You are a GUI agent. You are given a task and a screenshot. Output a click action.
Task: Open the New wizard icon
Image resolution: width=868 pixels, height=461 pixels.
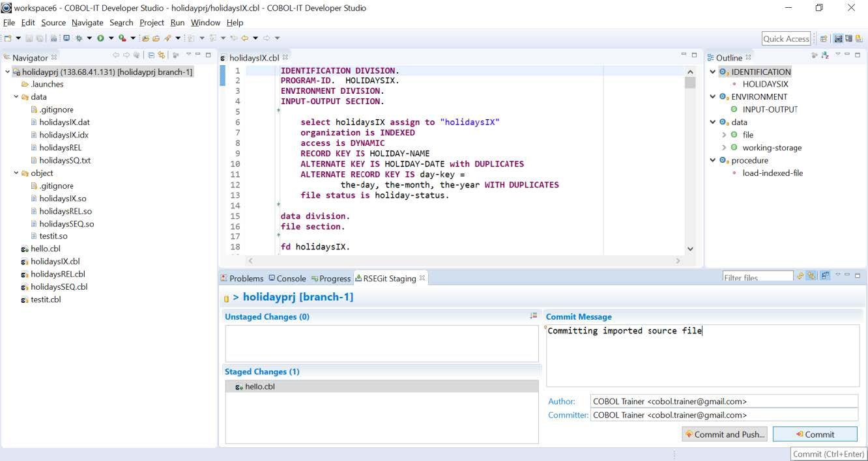pyautogui.click(x=9, y=38)
